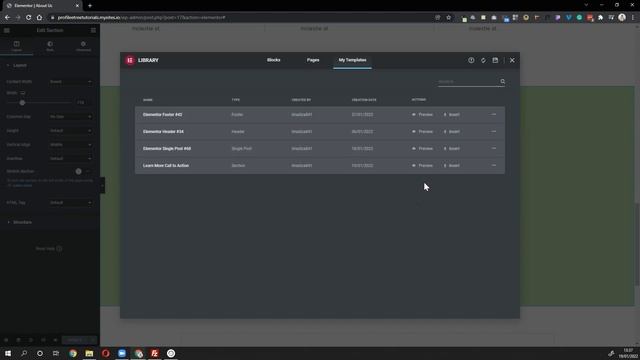This screenshot has width=640, height=360.
Task: Go back in the browser
Action: pyautogui.click(x=7, y=18)
